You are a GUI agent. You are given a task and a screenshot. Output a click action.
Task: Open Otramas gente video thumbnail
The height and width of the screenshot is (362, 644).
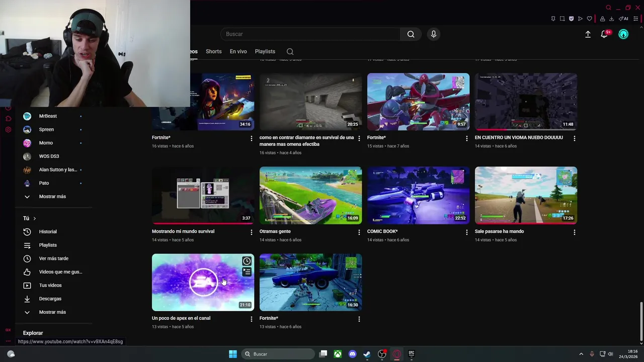(310, 195)
